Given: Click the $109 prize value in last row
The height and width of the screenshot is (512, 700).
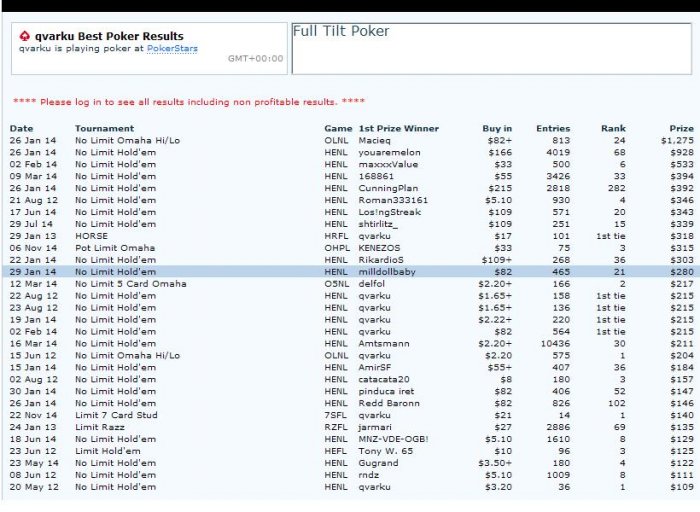Looking at the screenshot, I should pos(682,487).
